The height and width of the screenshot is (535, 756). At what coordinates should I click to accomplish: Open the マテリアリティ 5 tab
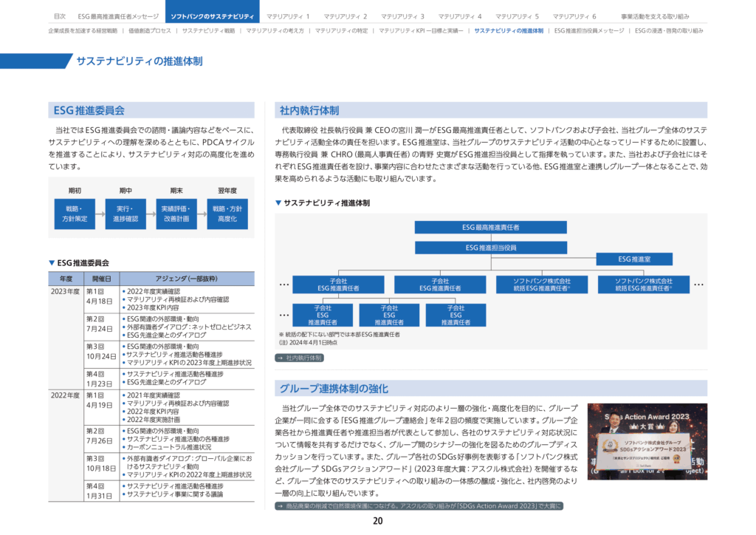[518, 16]
